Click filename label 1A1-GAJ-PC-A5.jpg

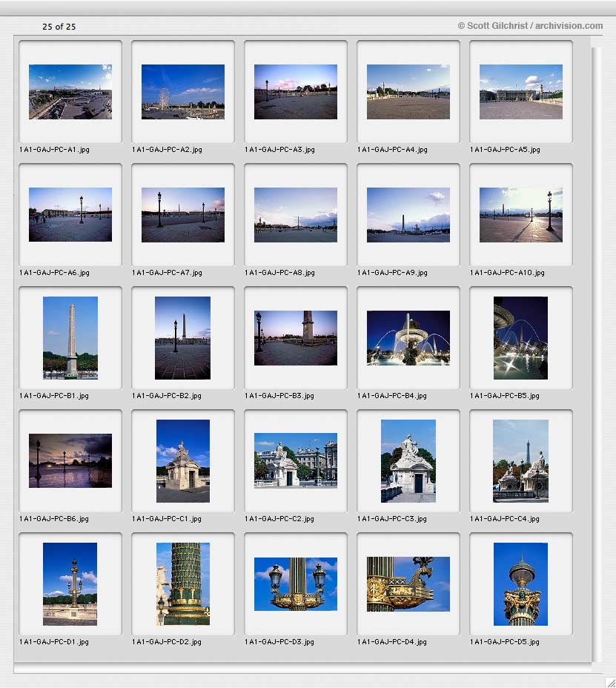point(505,150)
